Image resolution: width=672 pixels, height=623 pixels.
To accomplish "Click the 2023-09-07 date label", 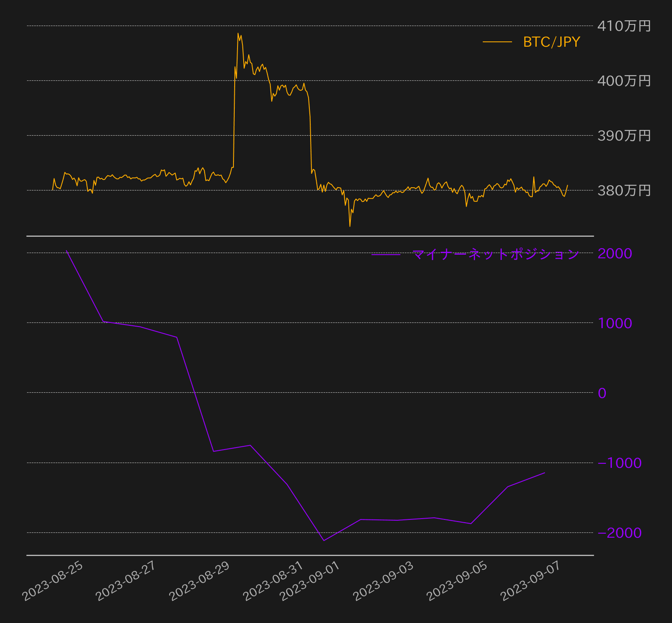I will (x=531, y=581).
